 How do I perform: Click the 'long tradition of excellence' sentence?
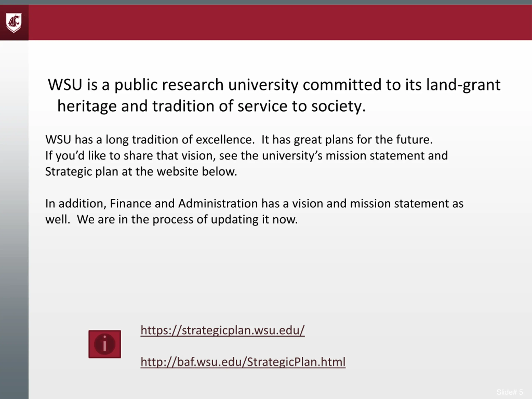(x=150, y=140)
